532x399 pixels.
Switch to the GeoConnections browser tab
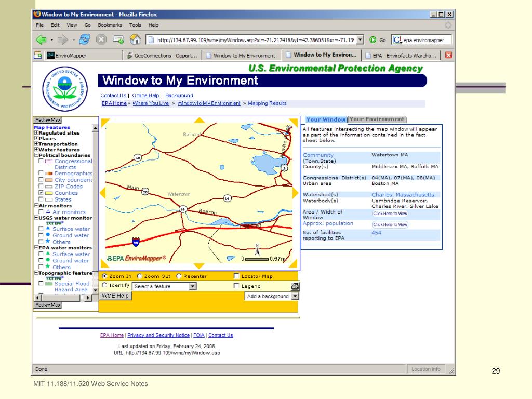[x=162, y=55]
